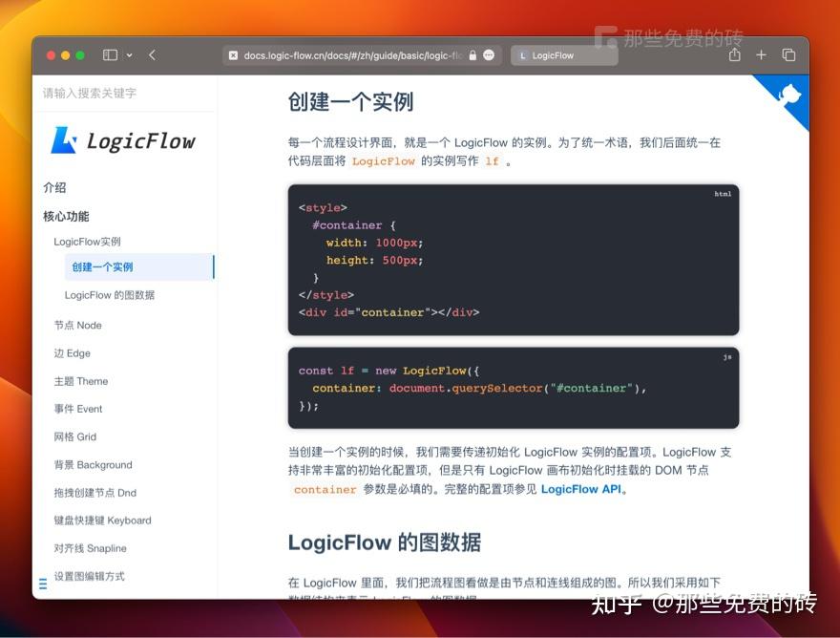
Task: Open 事件 Event in the sidebar
Action: point(77,409)
